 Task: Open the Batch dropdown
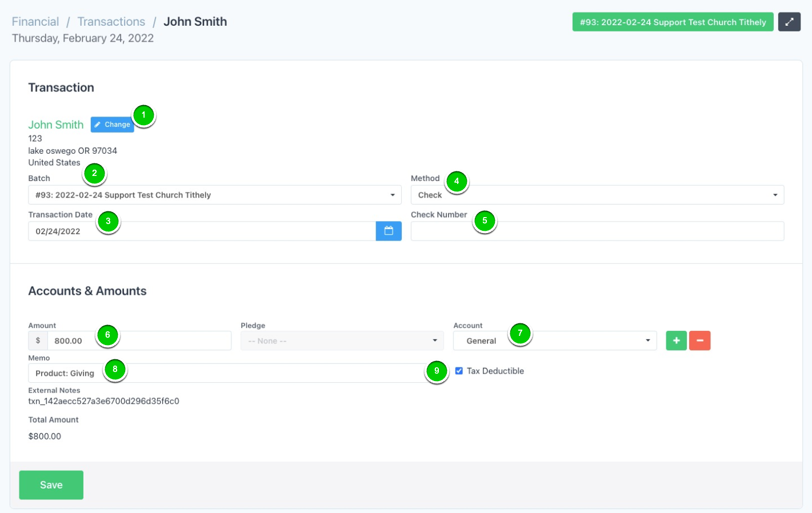click(x=214, y=195)
